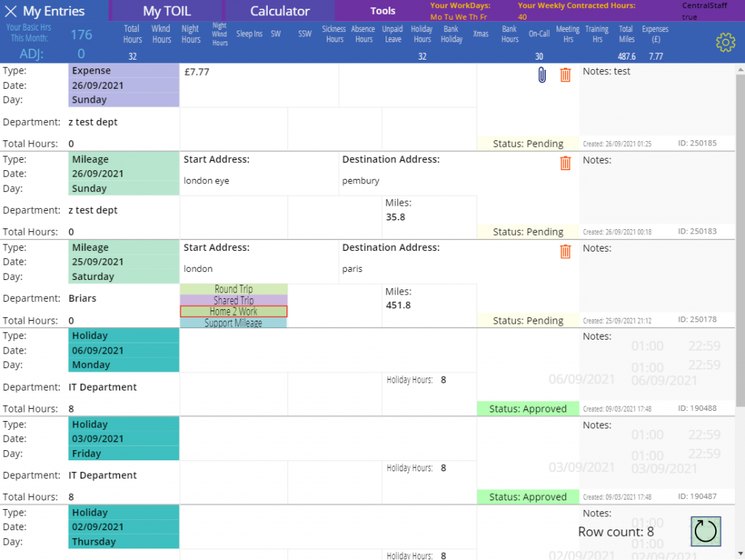This screenshot has height=560, width=745.
Task: Click Status: Pending for ID 250178
Action: click(528, 321)
